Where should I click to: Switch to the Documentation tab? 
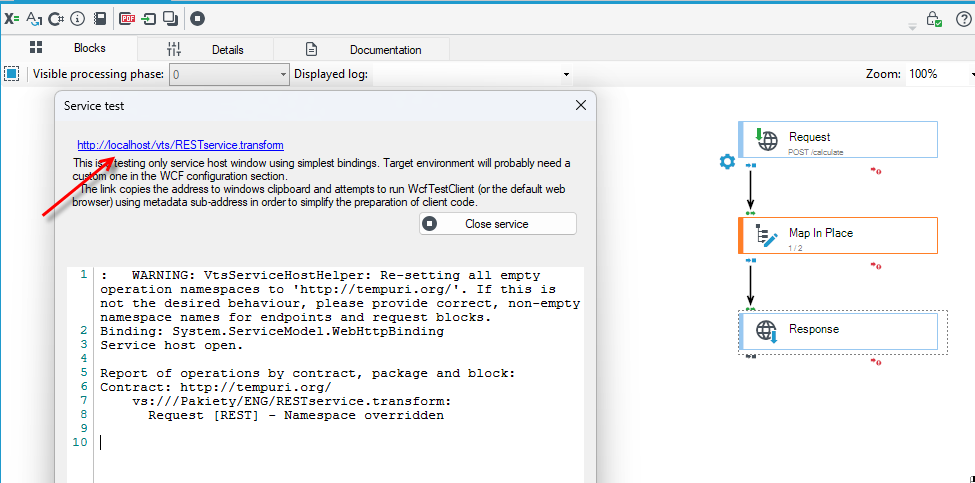361,50
